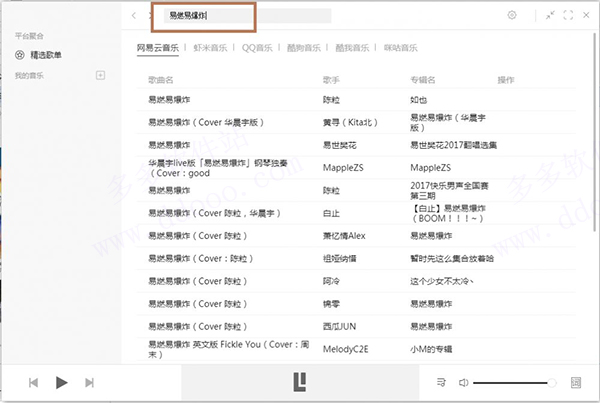
Task: Switch to the QQ音乐 tab
Action: click(257, 48)
